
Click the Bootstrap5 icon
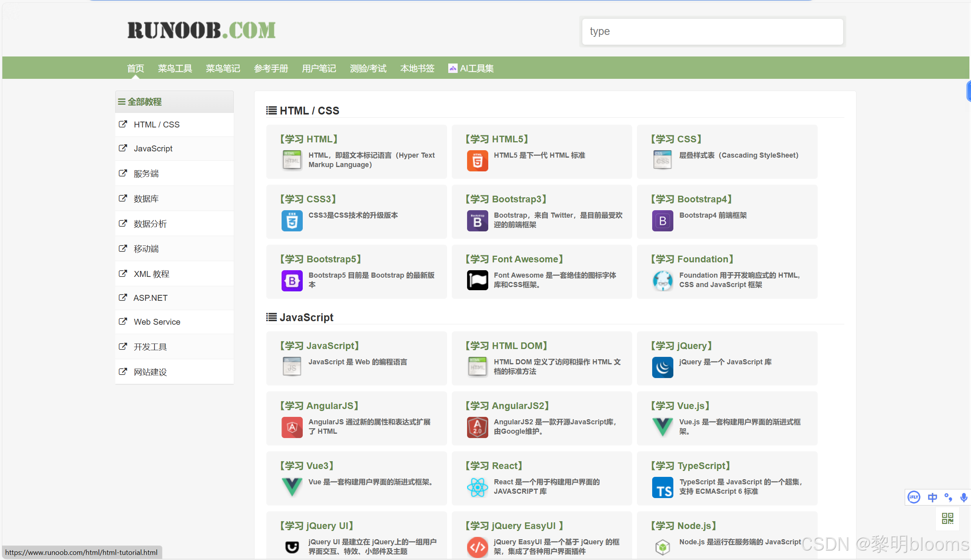click(292, 280)
